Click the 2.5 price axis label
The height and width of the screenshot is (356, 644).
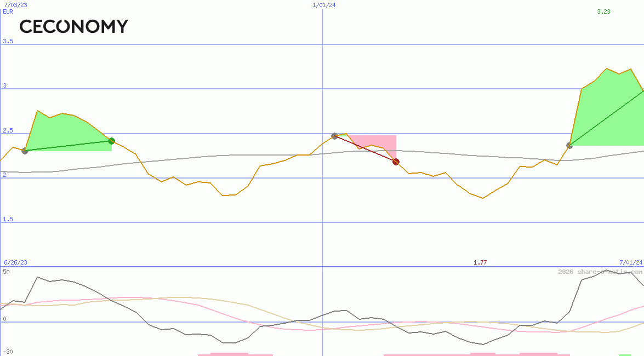coord(8,130)
